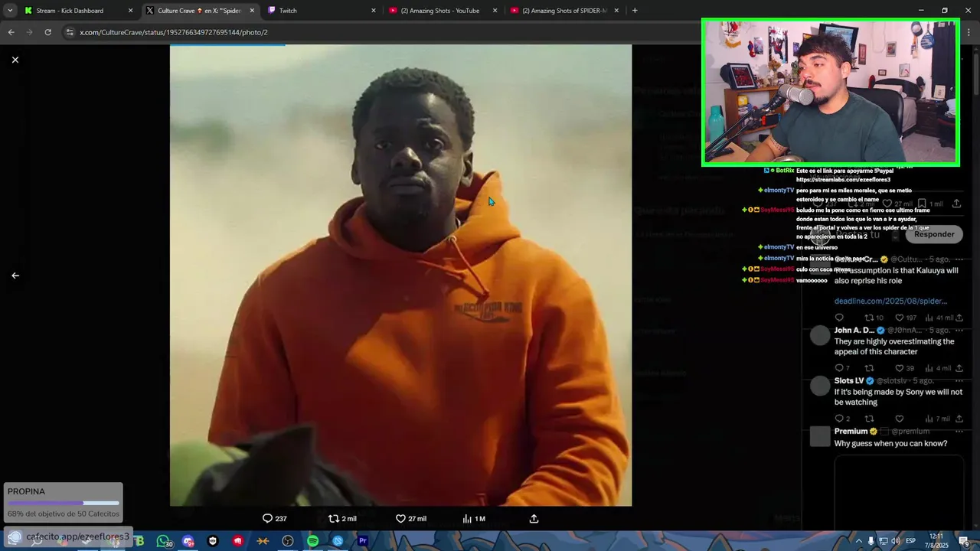Like the post with 27 mil heart

pyautogui.click(x=410, y=519)
